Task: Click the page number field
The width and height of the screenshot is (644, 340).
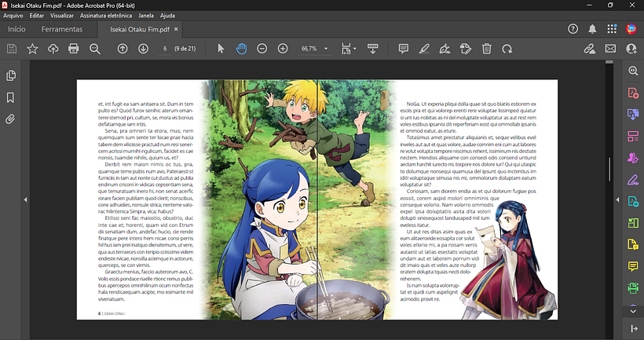Action: click(x=165, y=49)
